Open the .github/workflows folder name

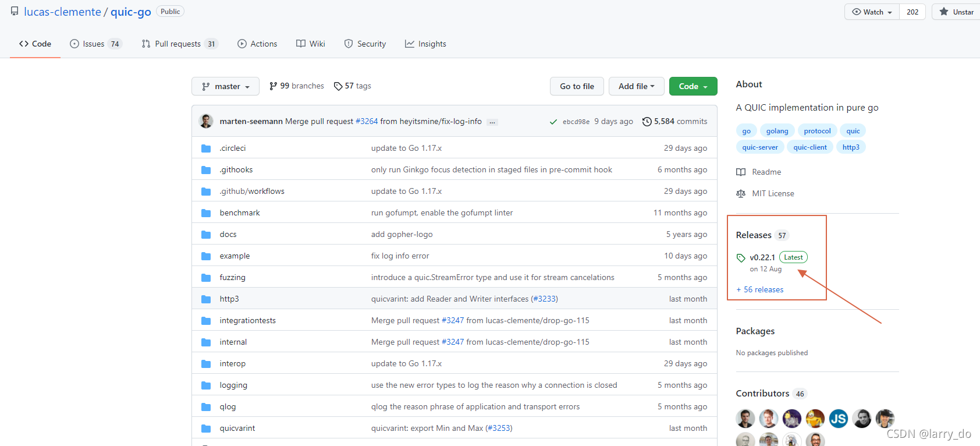pos(252,192)
